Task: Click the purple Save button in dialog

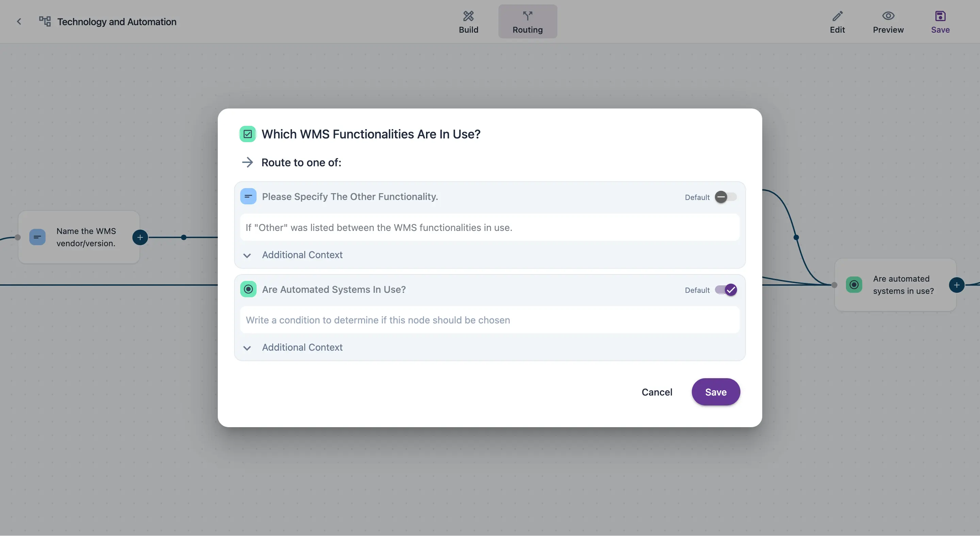Action: click(x=716, y=392)
